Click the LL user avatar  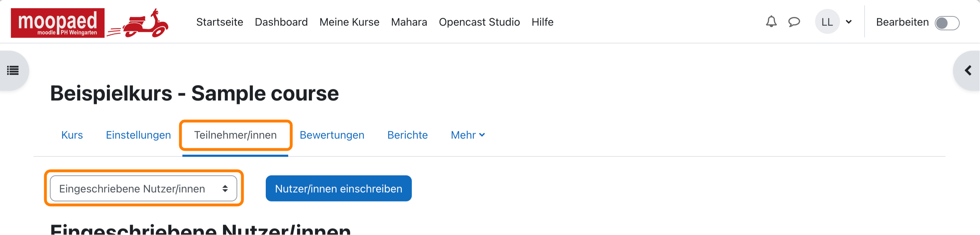827,22
